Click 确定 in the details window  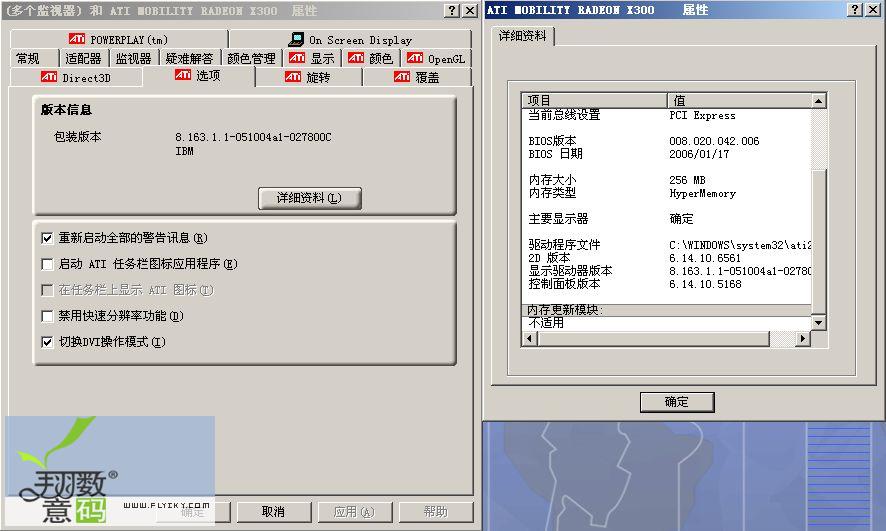pos(677,402)
